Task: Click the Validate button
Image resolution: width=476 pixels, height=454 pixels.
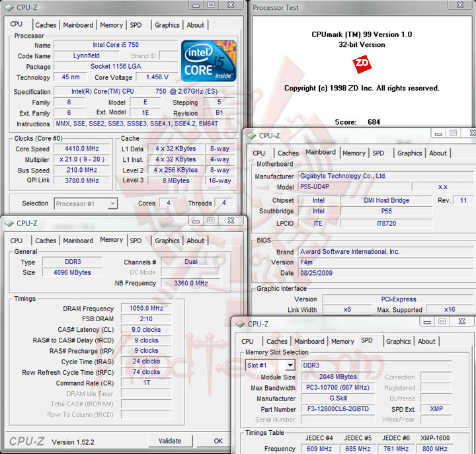Action: pyautogui.click(x=170, y=441)
